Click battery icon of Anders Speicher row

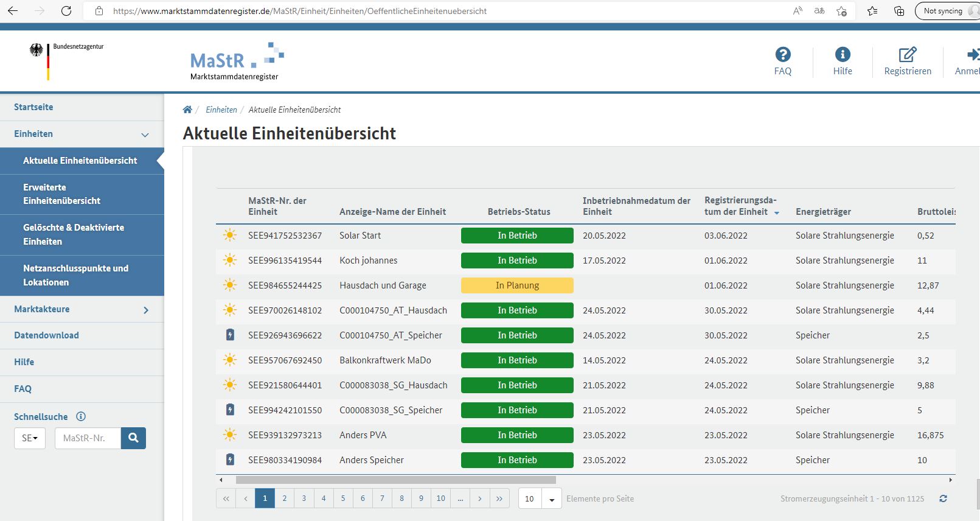point(230,460)
